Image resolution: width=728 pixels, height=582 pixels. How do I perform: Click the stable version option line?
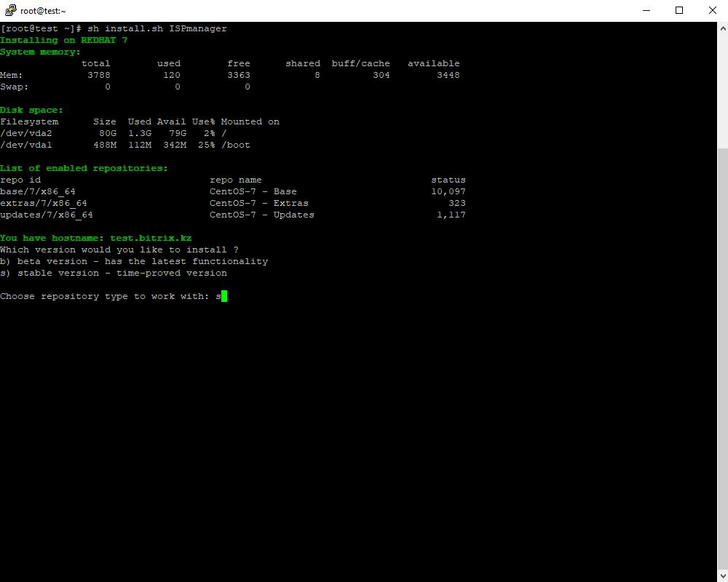pos(114,273)
